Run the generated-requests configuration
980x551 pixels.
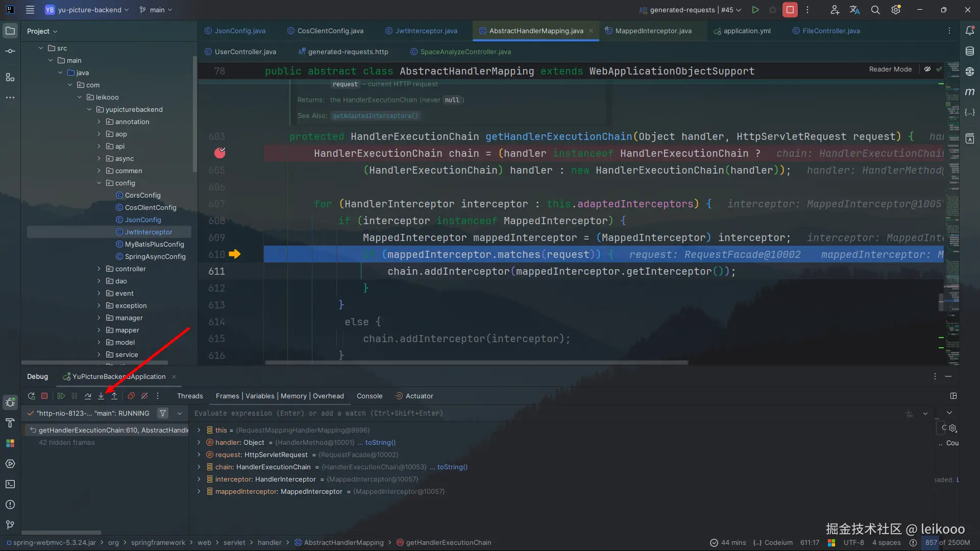click(x=755, y=10)
